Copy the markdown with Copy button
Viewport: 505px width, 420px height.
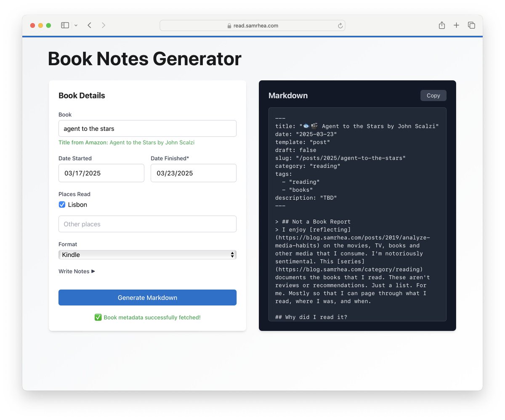point(433,96)
